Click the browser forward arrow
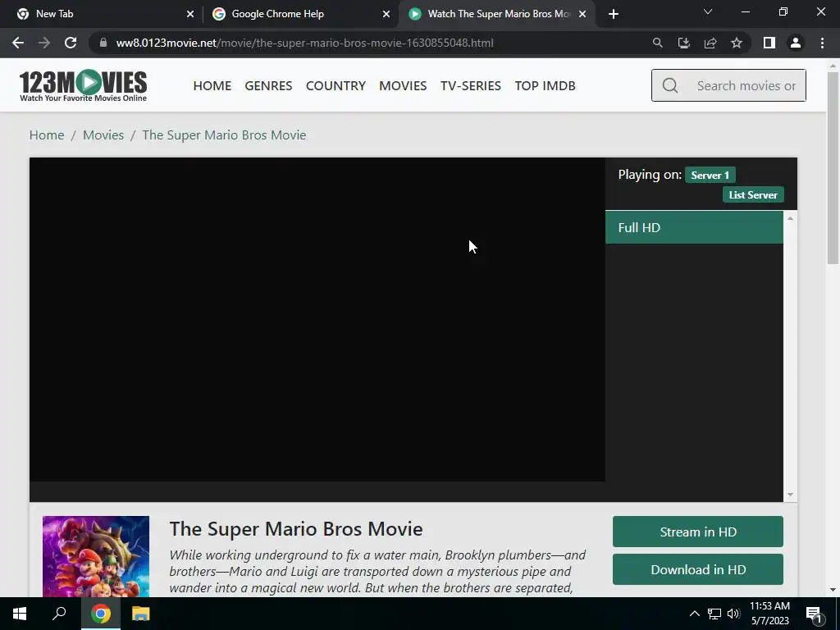Viewport: 840px width, 630px height. (44, 43)
